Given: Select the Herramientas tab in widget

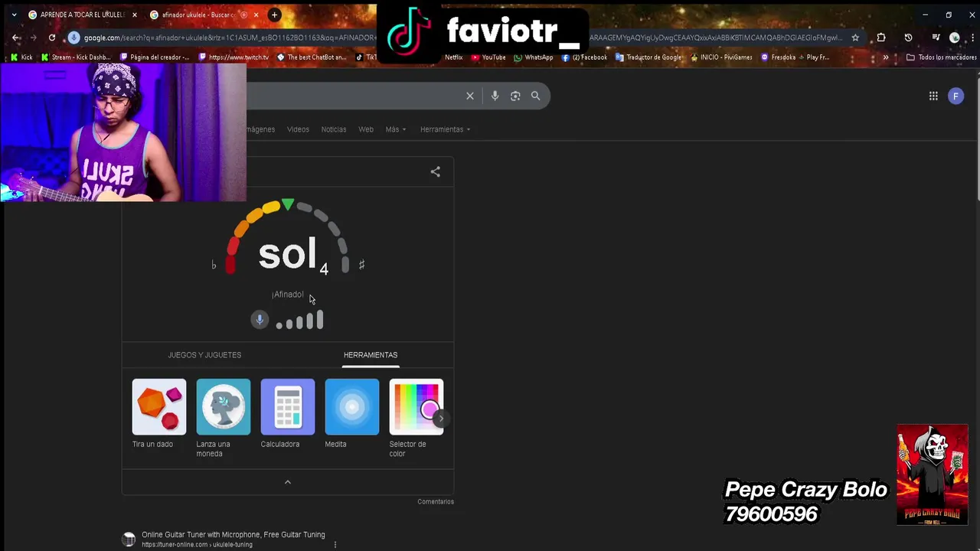Looking at the screenshot, I should 371,355.
